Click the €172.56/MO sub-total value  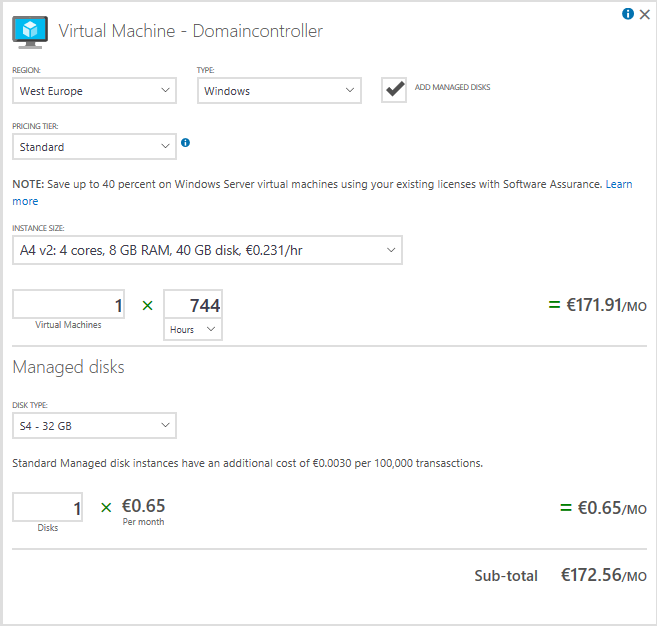[604, 575]
